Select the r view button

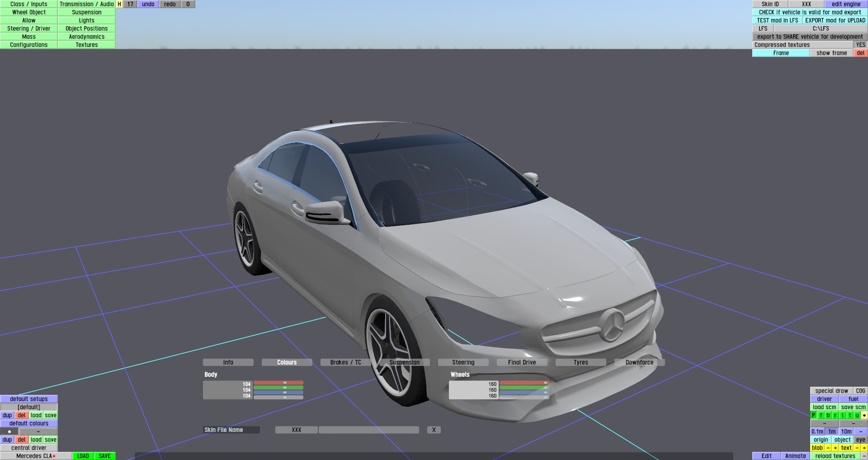coord(835,415)
